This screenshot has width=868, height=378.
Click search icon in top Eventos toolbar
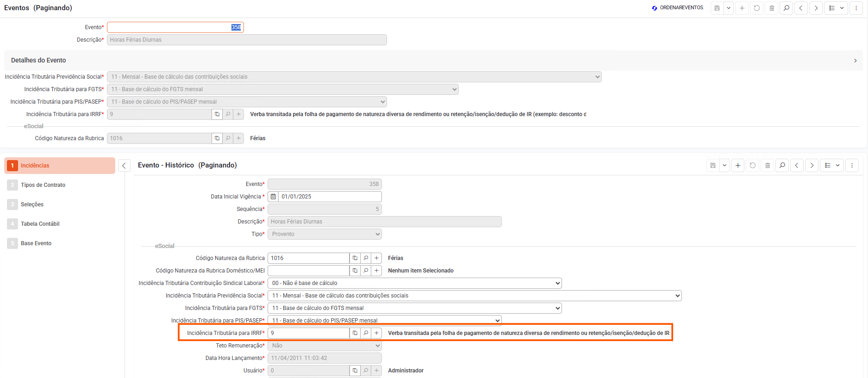786,8
